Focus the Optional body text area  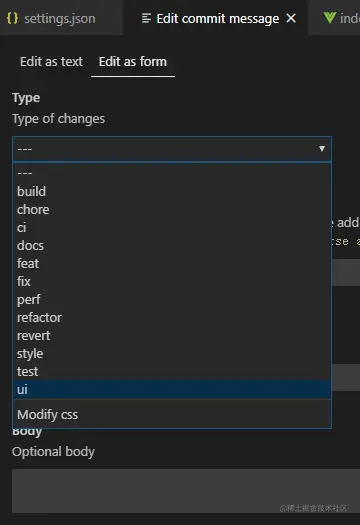tap(186, 491)
